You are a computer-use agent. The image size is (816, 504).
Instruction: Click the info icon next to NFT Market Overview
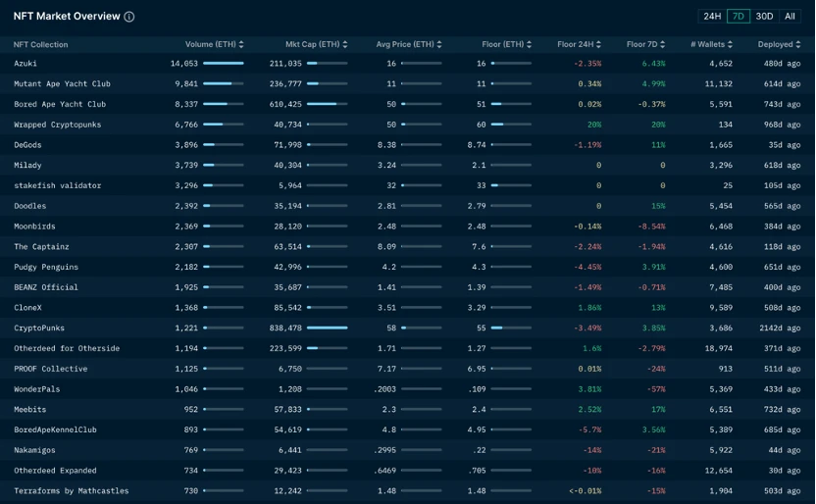pos(129,17)
